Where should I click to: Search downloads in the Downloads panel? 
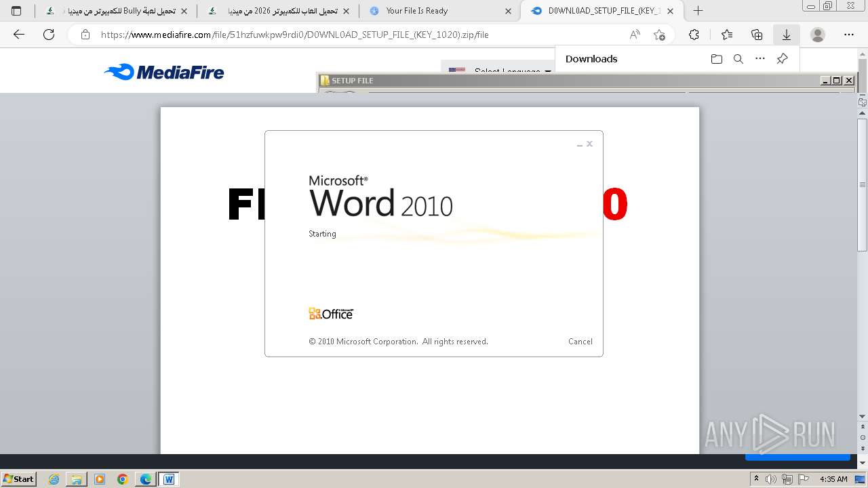coord(738,59)
